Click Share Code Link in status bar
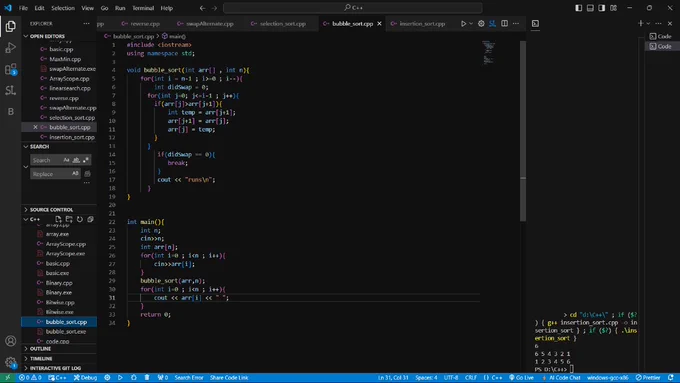Screen dimensions: 680x383 pos(229,377)
